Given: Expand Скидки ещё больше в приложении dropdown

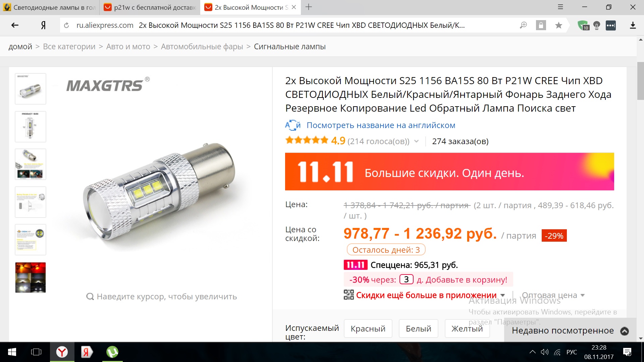Looking at the screenshot, I should [502, 295].
